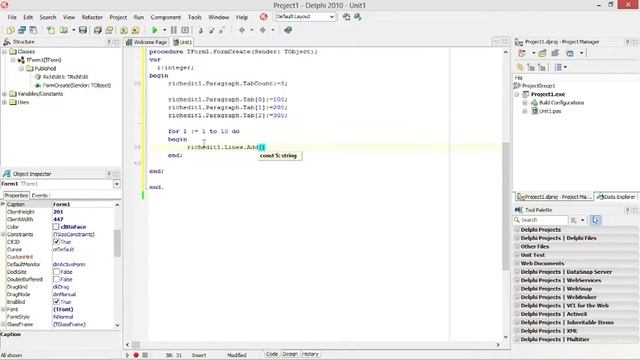640x360 pixels.
Task: Expand the Build Configurations node
Action: point(525,102)
